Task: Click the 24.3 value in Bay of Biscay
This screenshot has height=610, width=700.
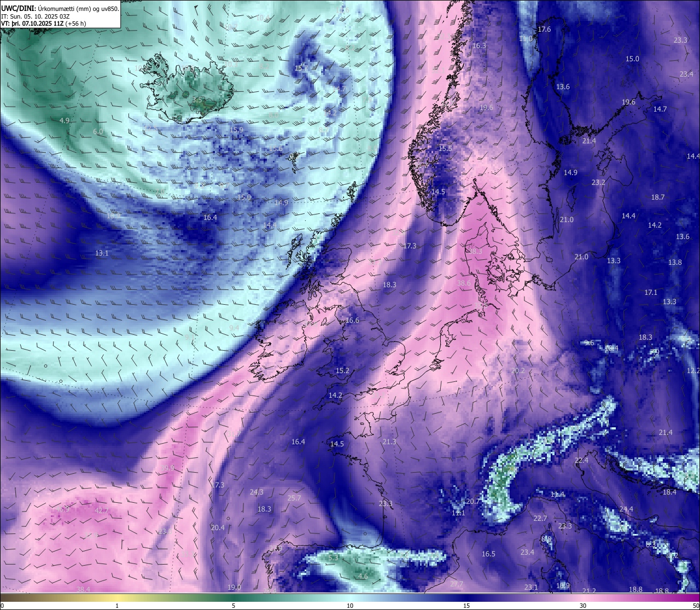Action: point(256,492)
